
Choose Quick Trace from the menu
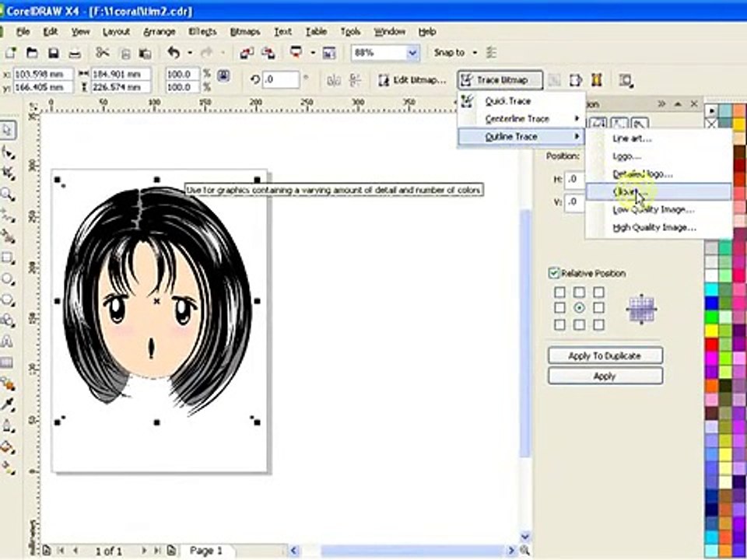tap(521, 101)
